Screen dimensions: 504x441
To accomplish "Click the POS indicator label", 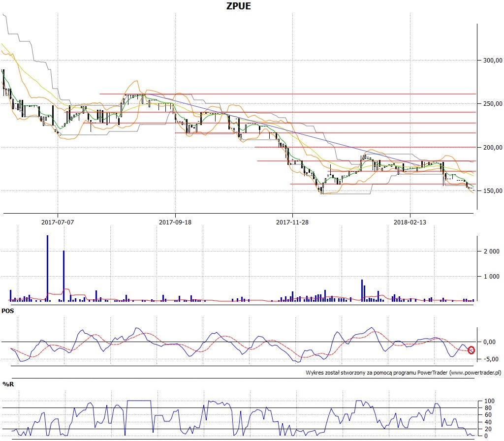I will coord(8,311).
